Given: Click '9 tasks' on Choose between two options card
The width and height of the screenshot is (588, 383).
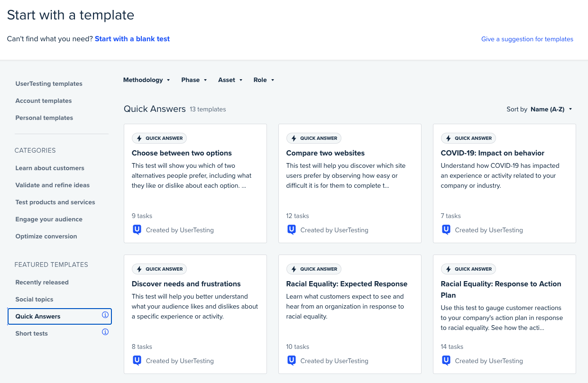Looking at the screenshot, I should click(x=142, y=216).
